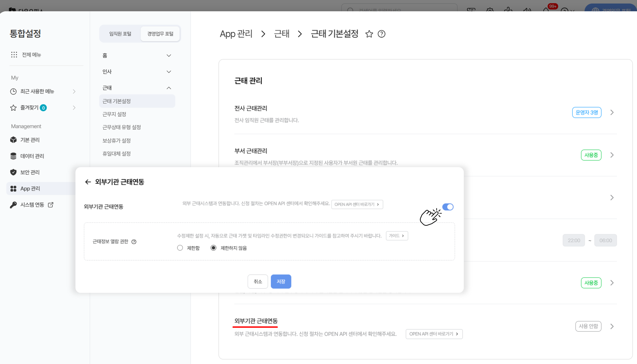Viewport: 637px width, 364px height.
Task: Expand the 인사 menu section
Action: coord(169,72)
